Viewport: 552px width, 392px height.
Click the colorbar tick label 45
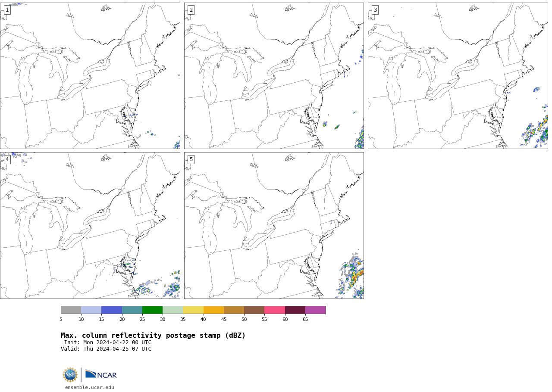(x=224, y=319)
